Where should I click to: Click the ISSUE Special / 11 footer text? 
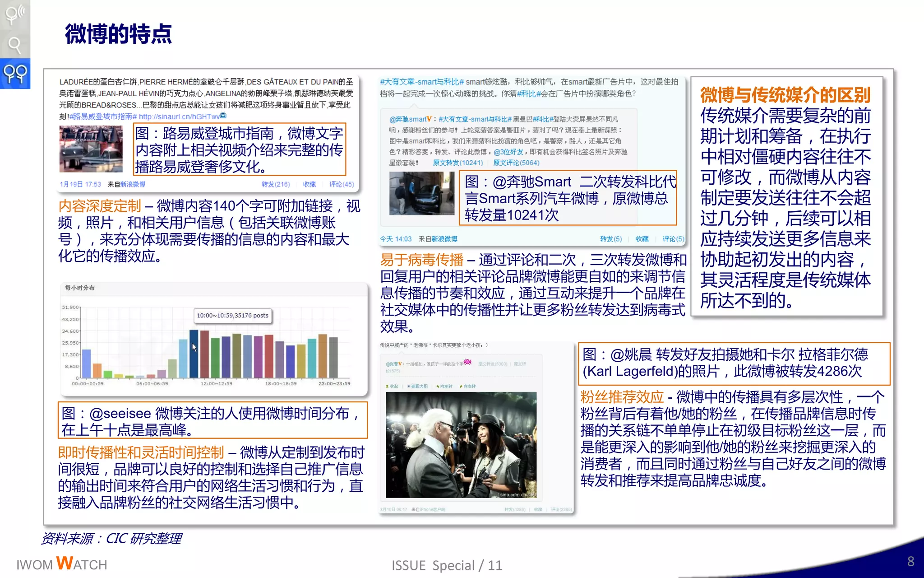pos(447,565)
